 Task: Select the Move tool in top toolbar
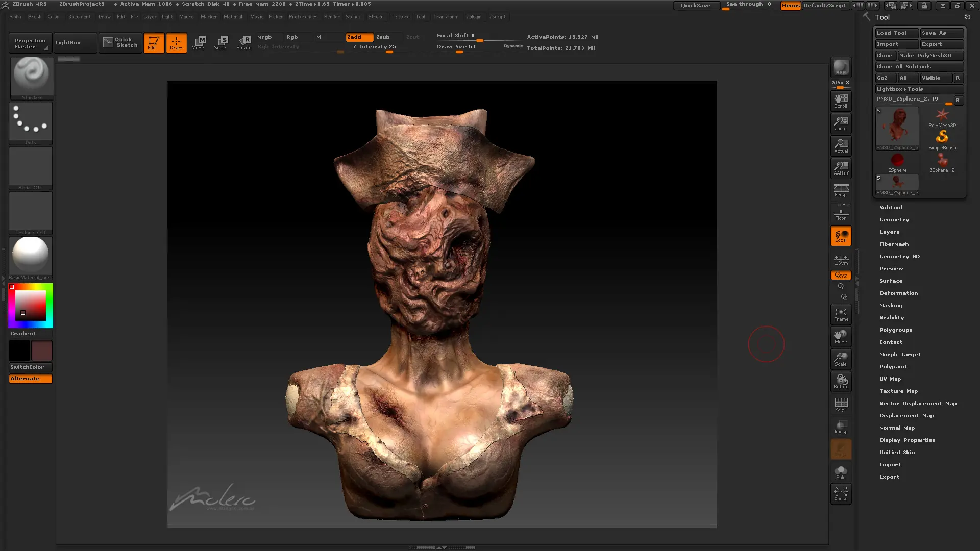click(x=198, y=43)
